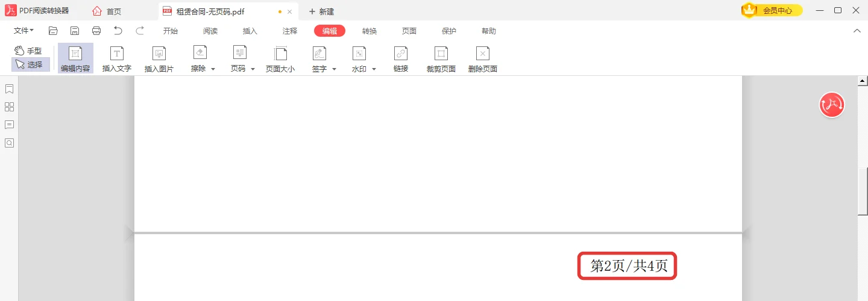Open the 注释 (Annotate) ribbon tab
The image size is (868, 301).
pos(290,31)
